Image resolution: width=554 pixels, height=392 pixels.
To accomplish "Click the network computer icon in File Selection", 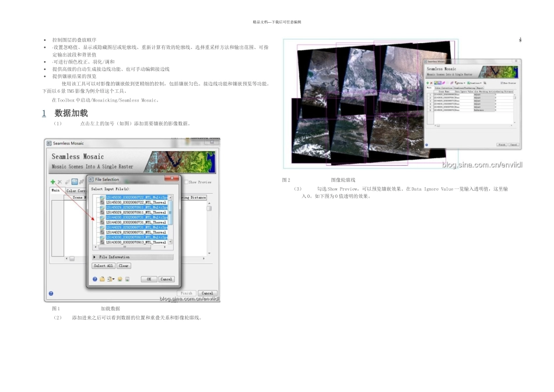I will click(120, 279).
